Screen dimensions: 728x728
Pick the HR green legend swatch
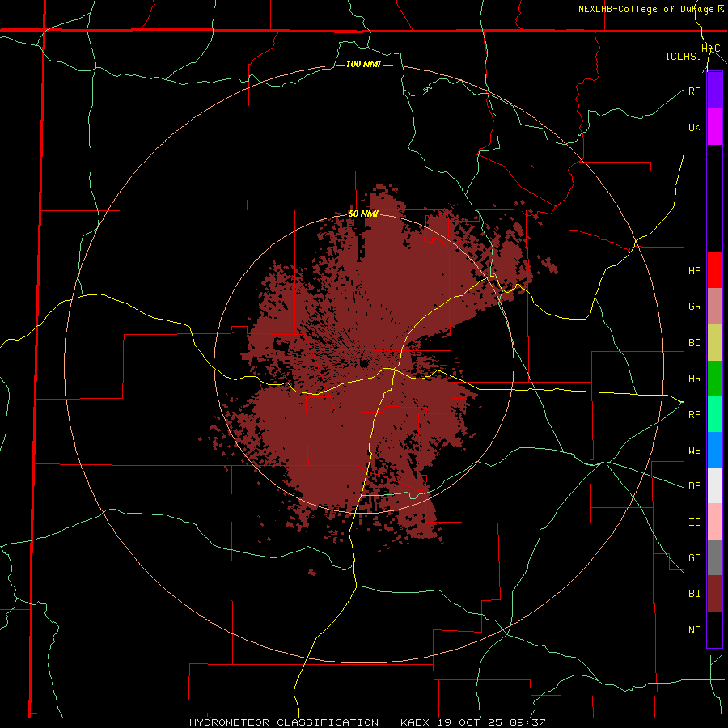click(x=714, y=379)
